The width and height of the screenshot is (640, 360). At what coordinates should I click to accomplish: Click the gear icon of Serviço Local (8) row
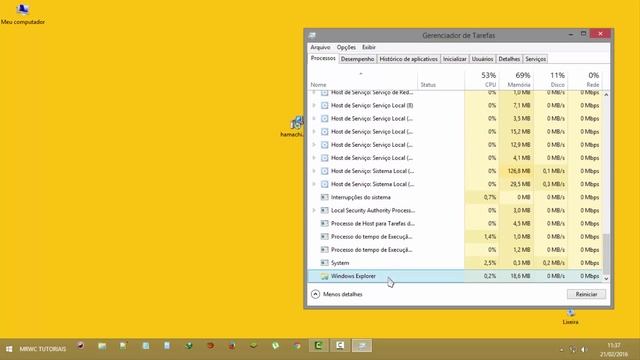click(x=324, y=105)
